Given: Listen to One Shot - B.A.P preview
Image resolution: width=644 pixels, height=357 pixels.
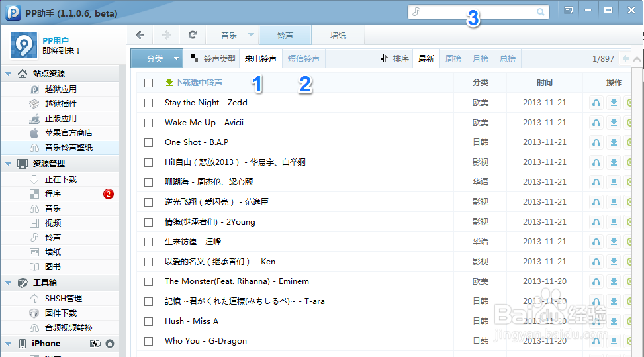Looking at the screenshot, I should click(x=596, y=142).
